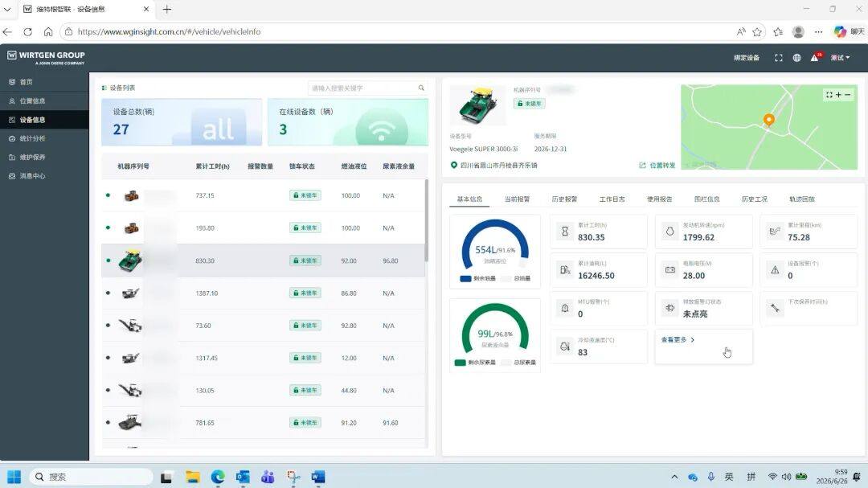Click the 累计工时(h) column header

212,166
